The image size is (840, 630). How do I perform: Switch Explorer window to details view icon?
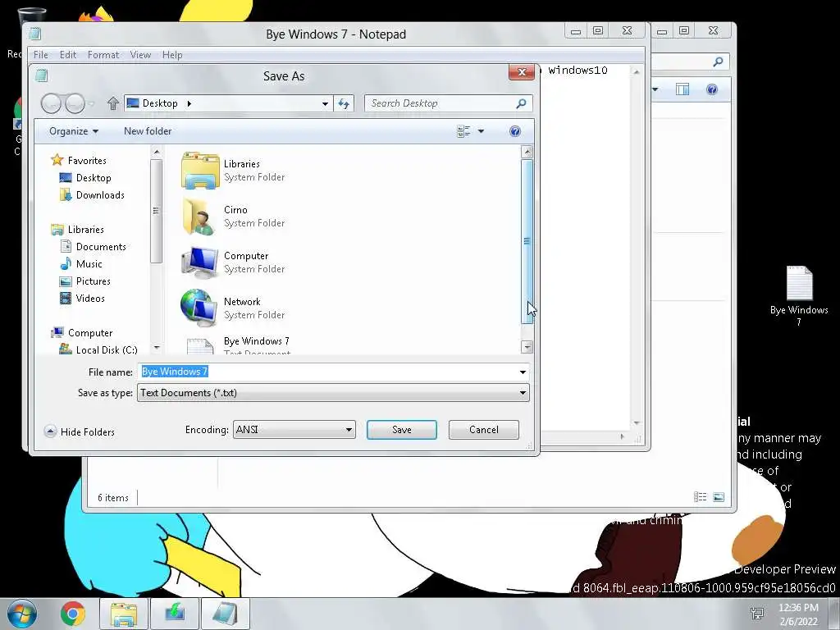(x=701, y=497)
